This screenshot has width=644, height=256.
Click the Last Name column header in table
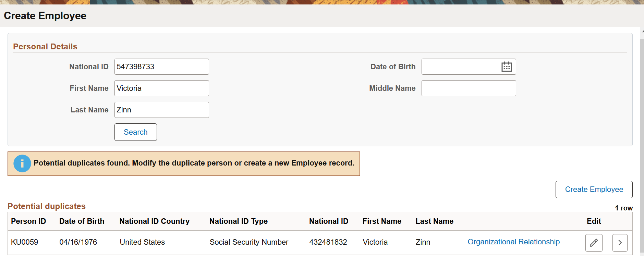pos(434,221)
